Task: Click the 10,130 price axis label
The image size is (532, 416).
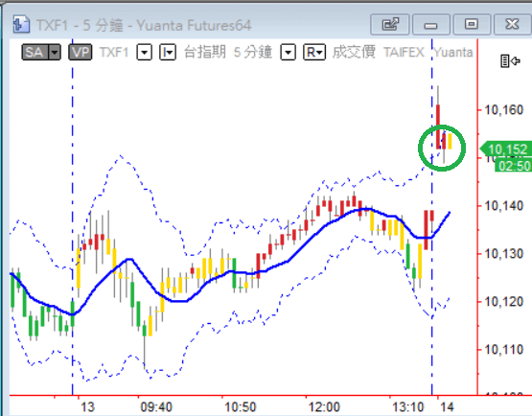Action: coord(504,254)
